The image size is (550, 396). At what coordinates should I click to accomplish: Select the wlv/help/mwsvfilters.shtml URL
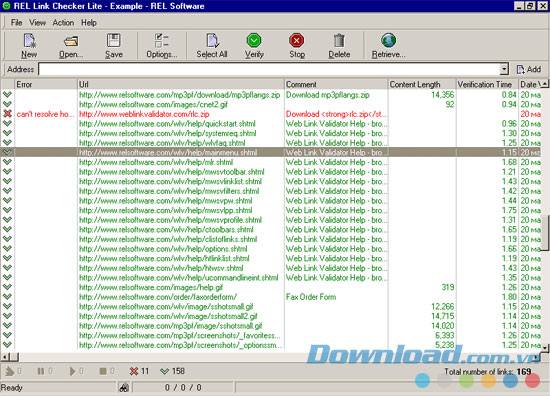pyautogui.click(x=169, y=191)
